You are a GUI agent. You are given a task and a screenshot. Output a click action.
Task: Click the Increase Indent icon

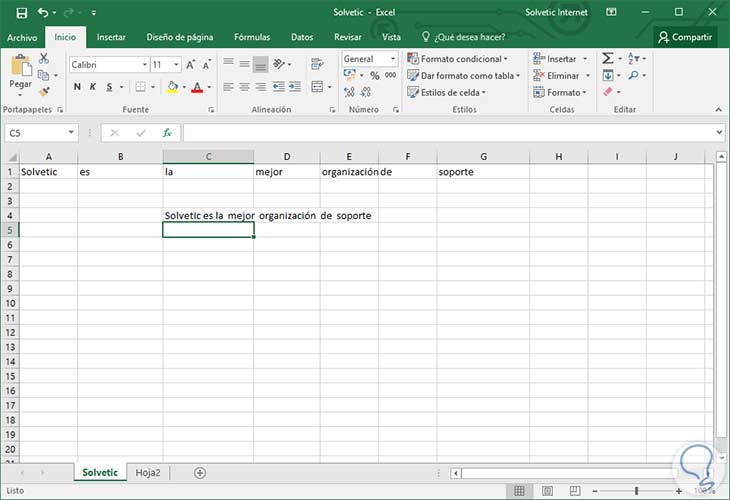pyautogui.click(x=295, y=87)
